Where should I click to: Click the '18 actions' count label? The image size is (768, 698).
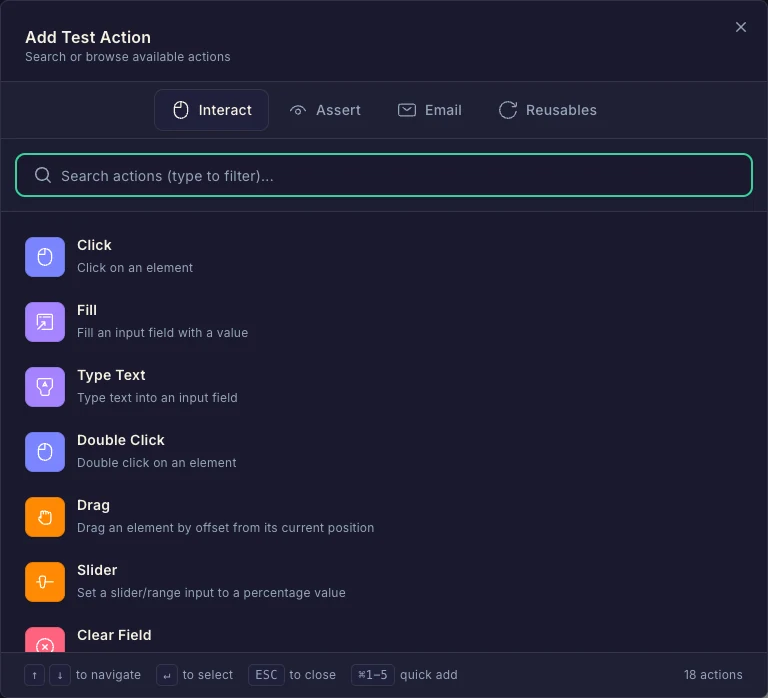click(713, 674)
